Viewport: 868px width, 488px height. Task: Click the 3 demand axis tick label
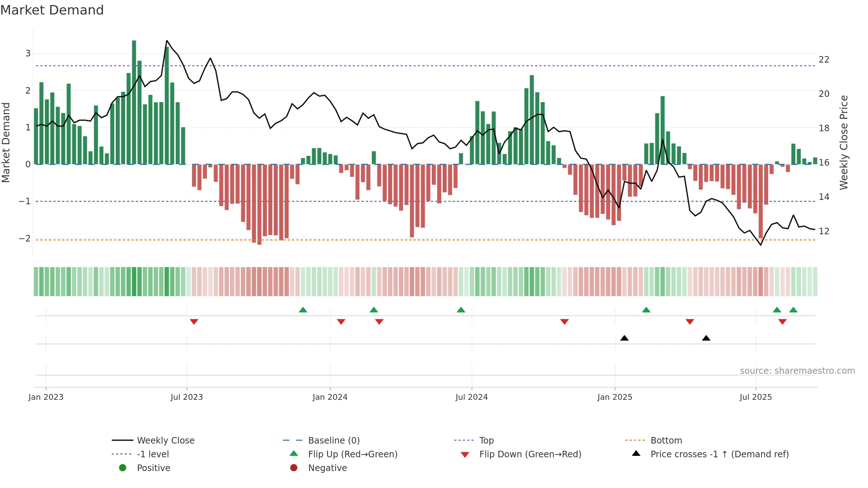click(28, 53)
